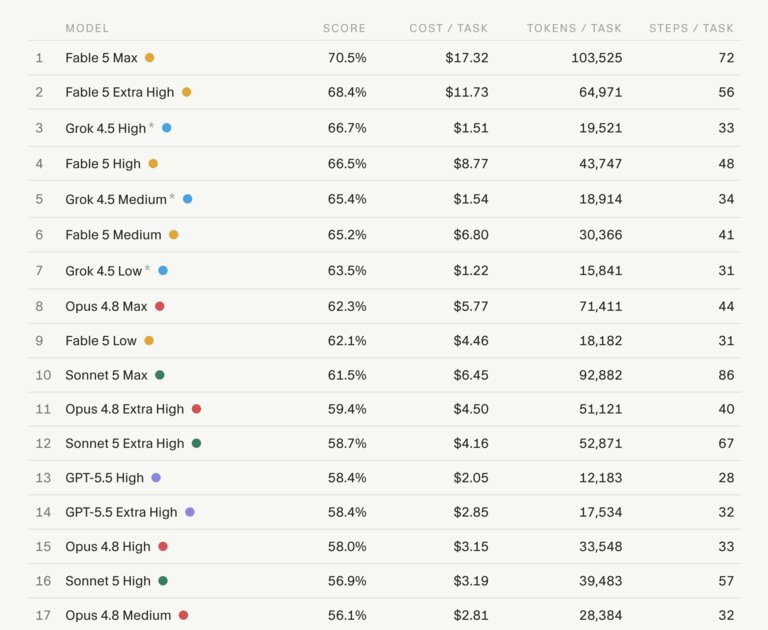Sort by the SCORE column header
768x630 pixels.
pyautogui.click(x=344, y=28)
